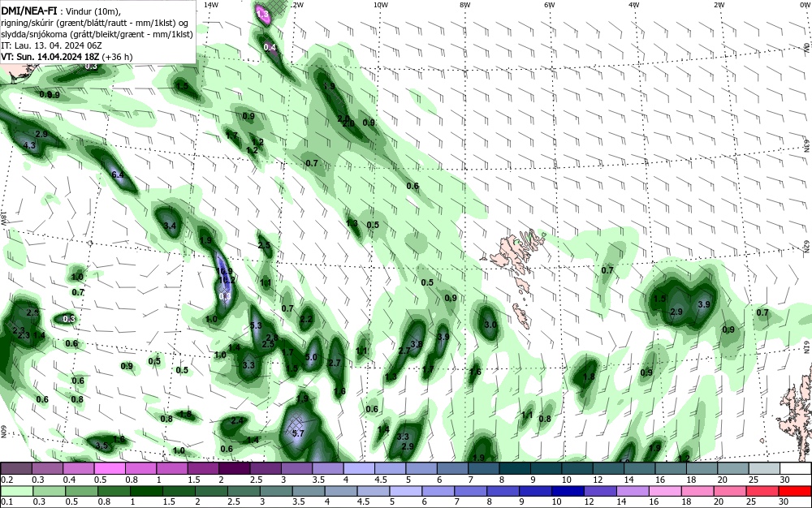Image resolution: width=812 pixels, height=508 pixels.
Task: Click the dark purple 2 swatch in snow legend
Action: tap(234, 469)
